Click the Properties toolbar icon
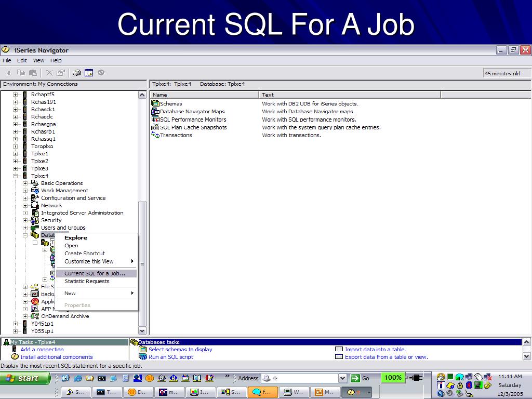Screen dimensions: 532x399 click(x=61, y=73)
